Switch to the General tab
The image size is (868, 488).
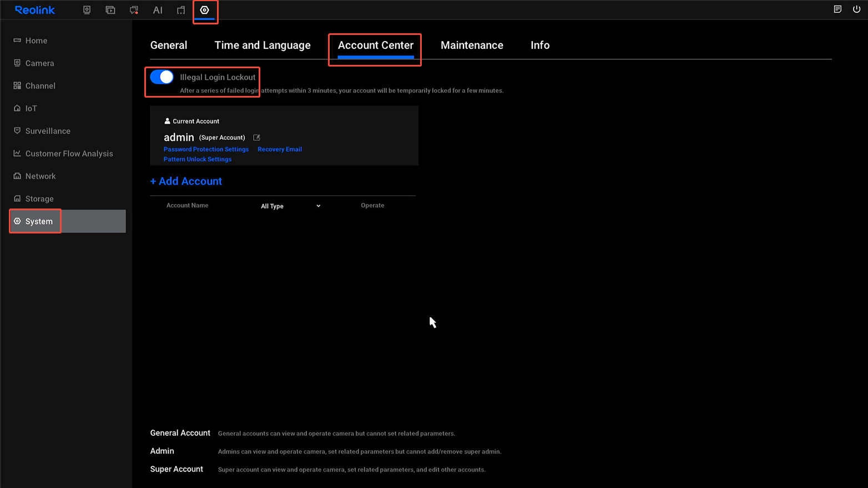169,45
